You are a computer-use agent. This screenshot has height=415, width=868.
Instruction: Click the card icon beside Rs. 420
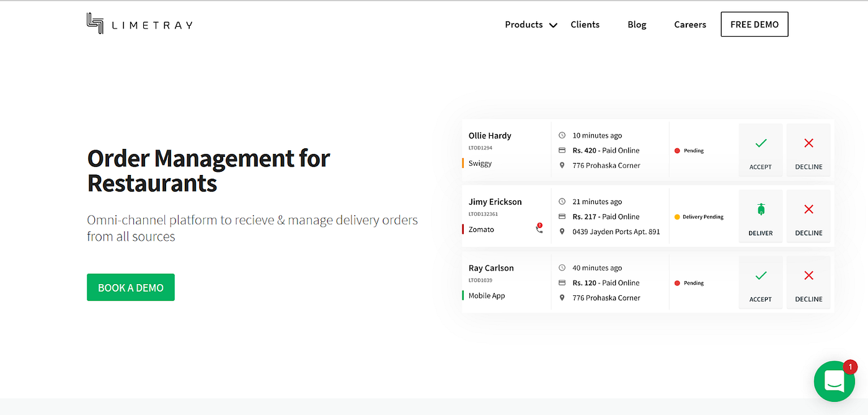[x=562, y=150]
